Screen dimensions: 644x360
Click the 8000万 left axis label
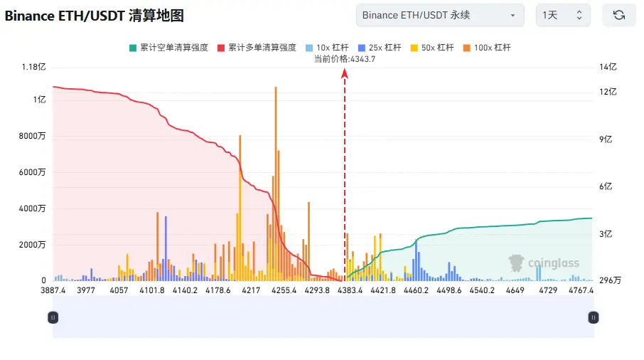pyautogui.click(x=32, y=136)
